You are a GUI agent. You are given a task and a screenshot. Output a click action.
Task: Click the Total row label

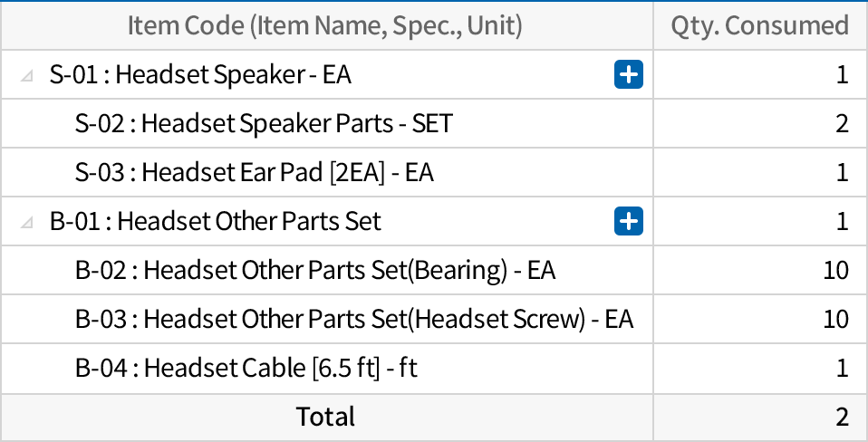coord(325,417)
